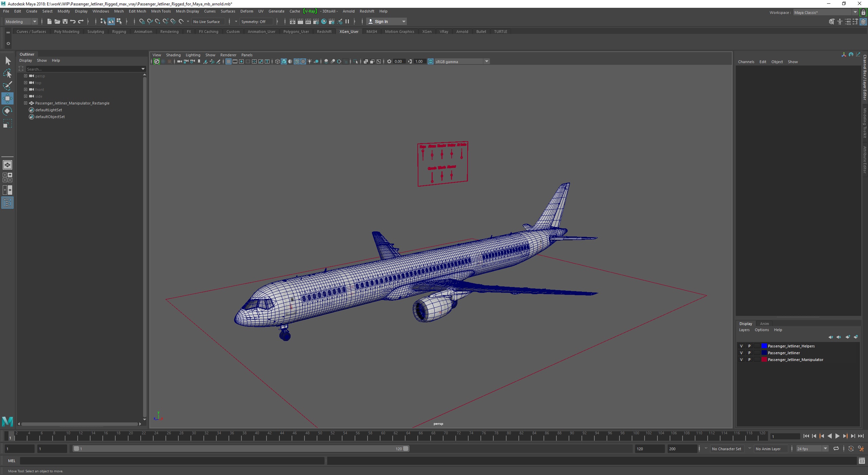Viewport: 868px width, 475px height.
Task: Click the Undo arrow icon
Action: (73, 21)
